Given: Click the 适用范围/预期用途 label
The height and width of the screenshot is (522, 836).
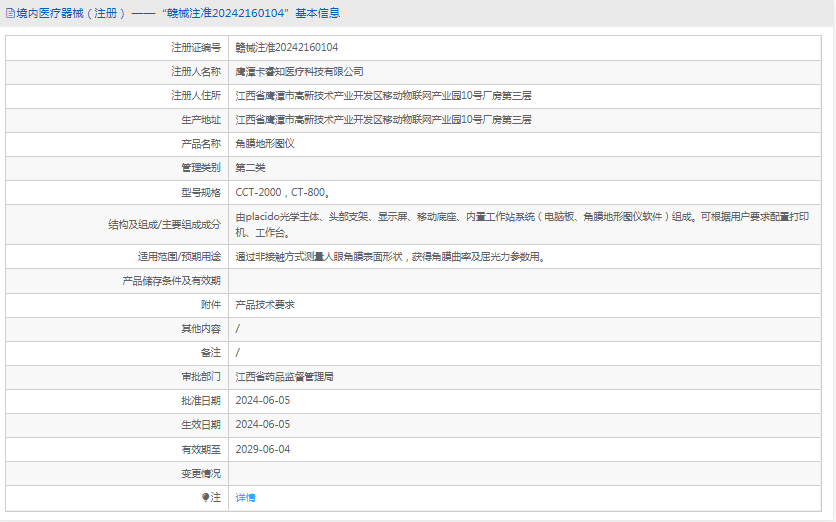Looking at the screenshot, I should [179, 257].
